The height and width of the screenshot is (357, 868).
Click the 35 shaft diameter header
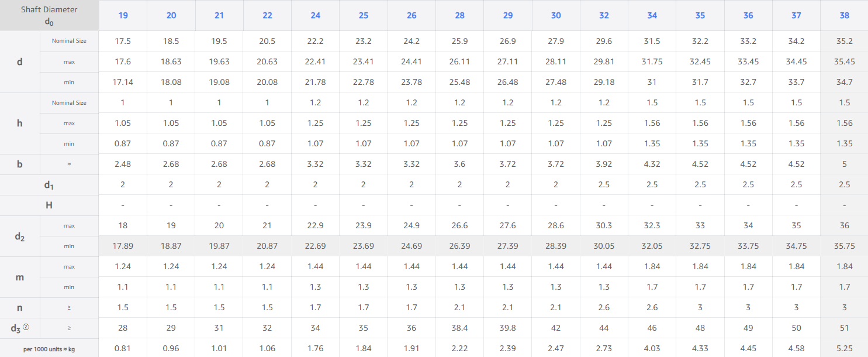pyautogui.click(x=700, y=15)
